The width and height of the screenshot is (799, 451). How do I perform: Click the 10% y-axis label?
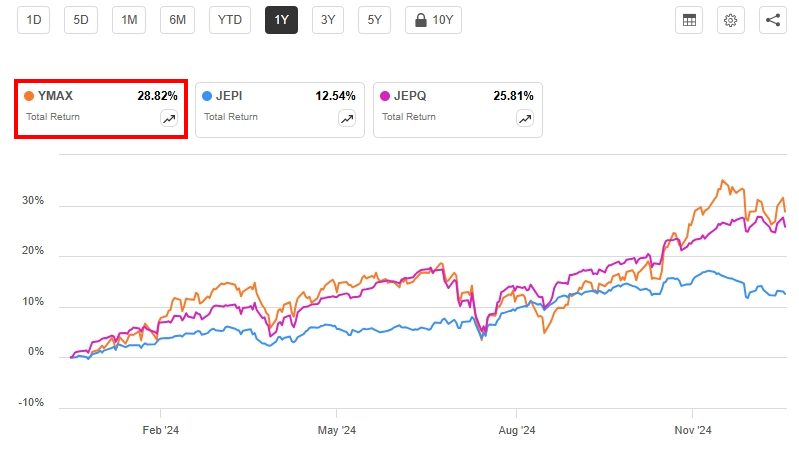(x=33, y=301)
